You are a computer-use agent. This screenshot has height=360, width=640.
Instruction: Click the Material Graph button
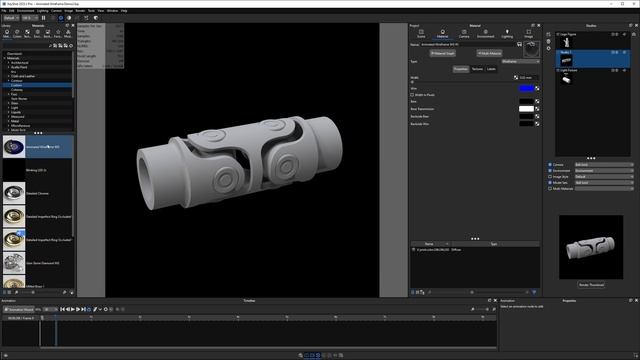442,53
